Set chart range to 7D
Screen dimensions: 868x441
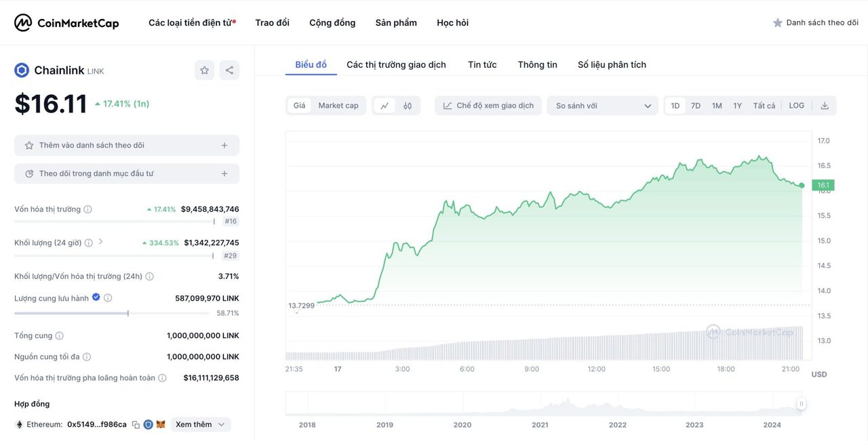[696, 106]
